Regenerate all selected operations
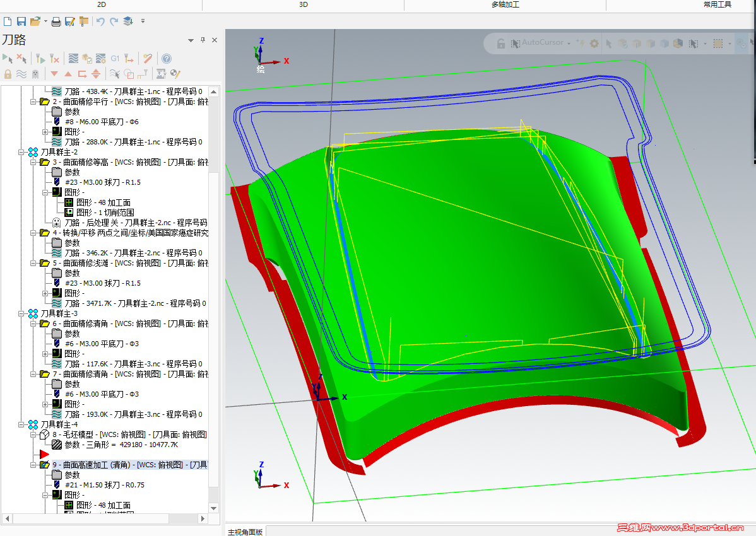The height and width of the screenshot is (536, 756). pos(40,59)
